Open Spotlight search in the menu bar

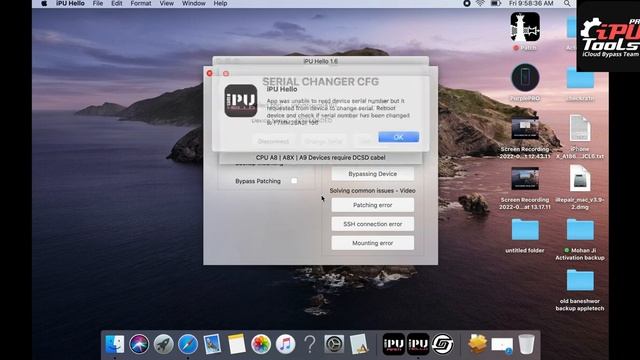[567, 4]
